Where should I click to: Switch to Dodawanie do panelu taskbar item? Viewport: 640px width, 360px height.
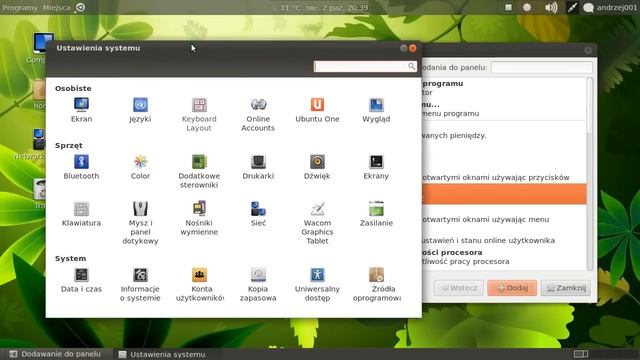[56, 354]
